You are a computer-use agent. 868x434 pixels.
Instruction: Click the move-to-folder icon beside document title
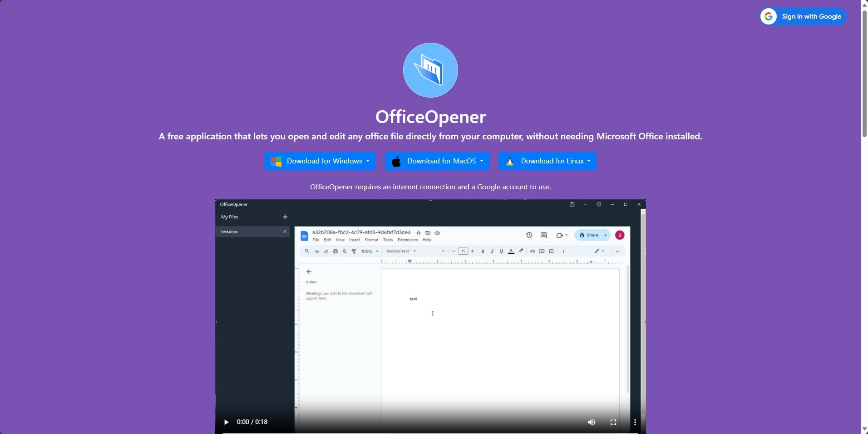428,233
